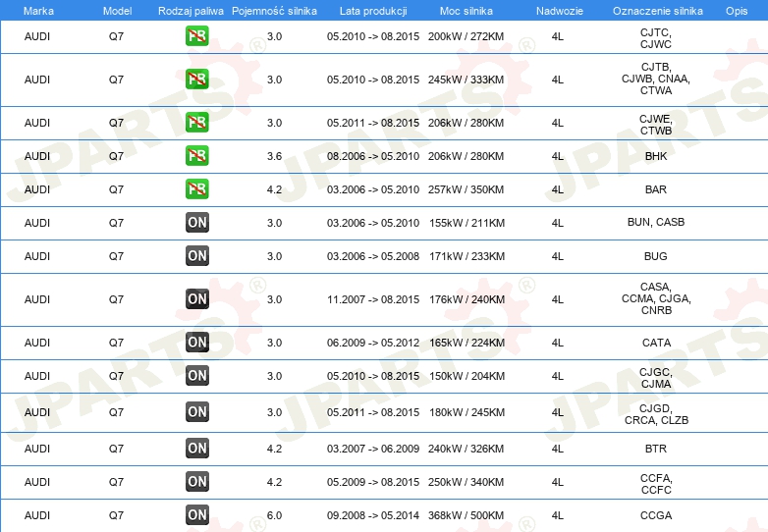Select the ON icon in the 176kW / 240KM row
The width and height of the screenshot is (768, 532).
[x=197, y=299]
